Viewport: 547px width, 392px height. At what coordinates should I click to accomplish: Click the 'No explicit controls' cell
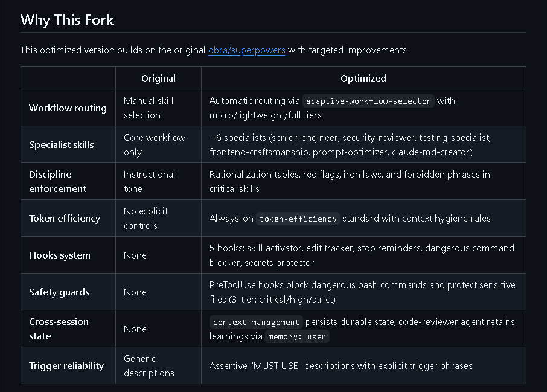(146, 219)
